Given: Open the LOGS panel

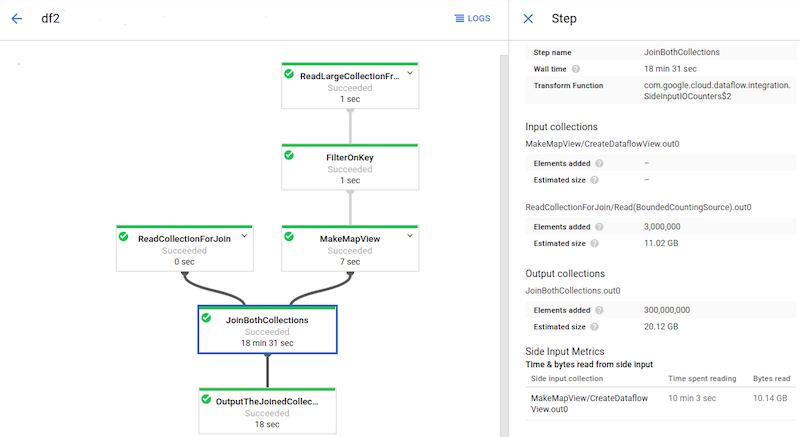Looking at the screenshot, I should coord(472,18).
